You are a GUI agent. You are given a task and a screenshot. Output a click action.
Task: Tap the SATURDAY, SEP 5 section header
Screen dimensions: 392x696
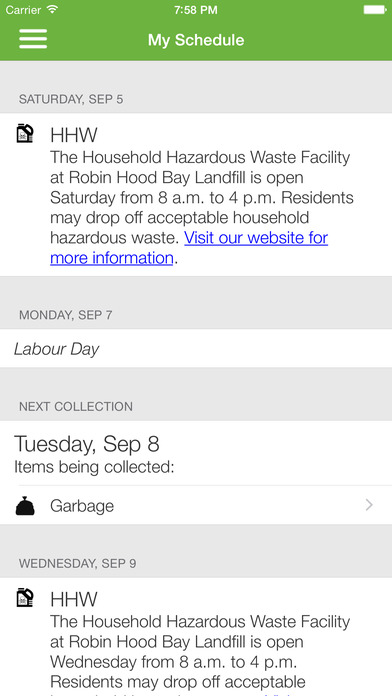71,99
